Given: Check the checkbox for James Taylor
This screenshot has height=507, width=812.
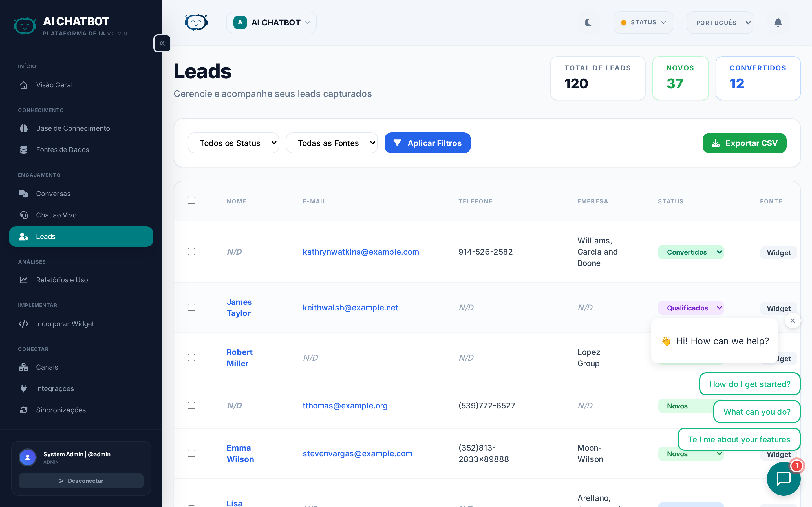Looking at the screenshot, I should (x=192, y=307).
